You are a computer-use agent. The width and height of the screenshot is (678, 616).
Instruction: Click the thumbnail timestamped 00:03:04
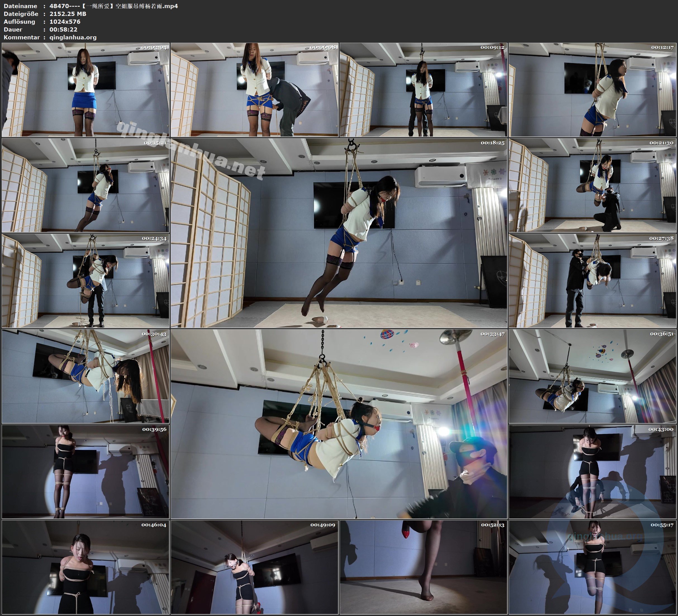[85, 89]
